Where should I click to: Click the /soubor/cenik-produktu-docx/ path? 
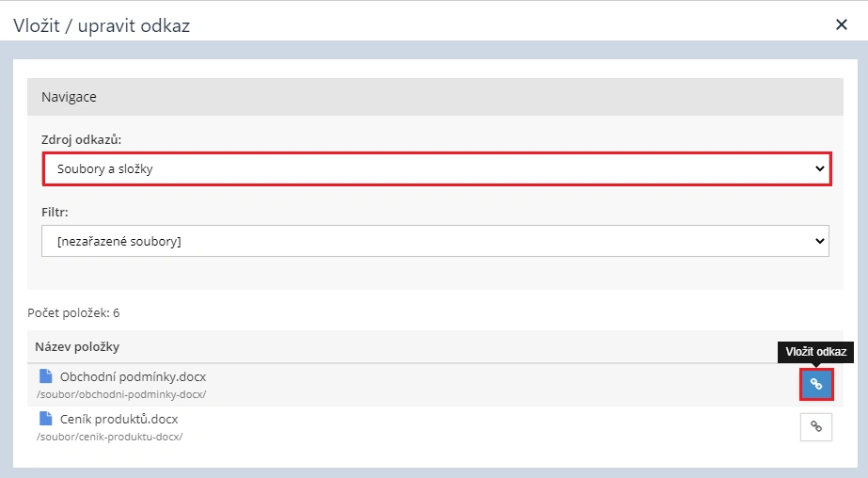tap(109, 437)
